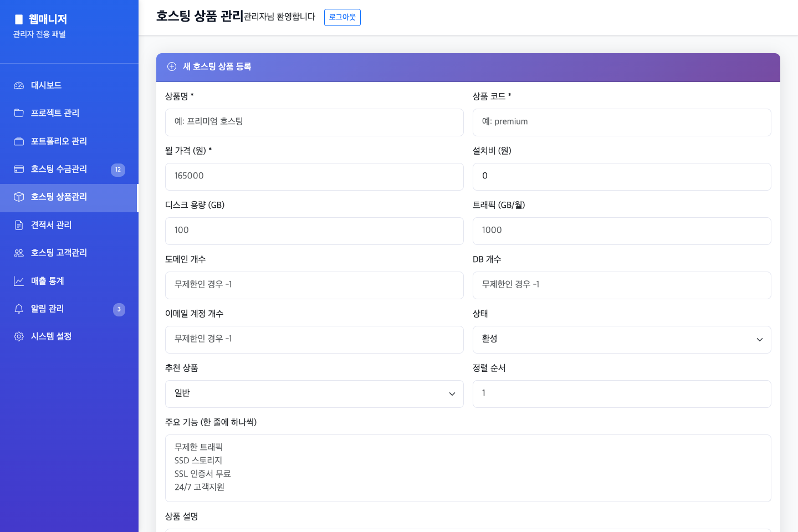This screenshot has height=532, width=798.
Task: Click the document icon beside 견적서 관리
Action: click(x=19, y=225)
